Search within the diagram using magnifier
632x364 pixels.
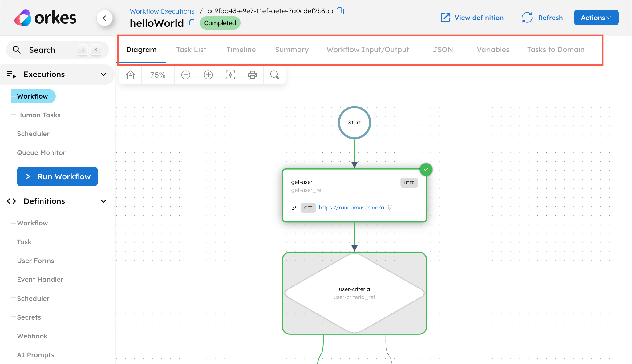275,75
